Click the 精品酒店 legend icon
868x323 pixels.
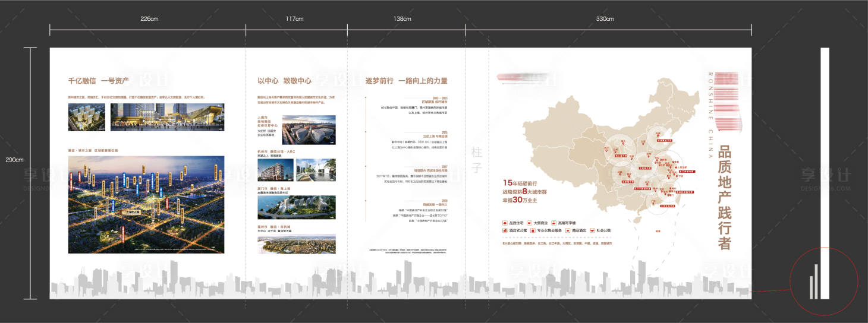(569, 230)
